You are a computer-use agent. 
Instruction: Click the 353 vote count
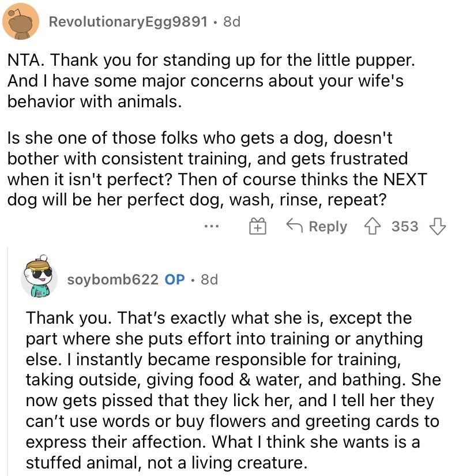tap(405, 227)
